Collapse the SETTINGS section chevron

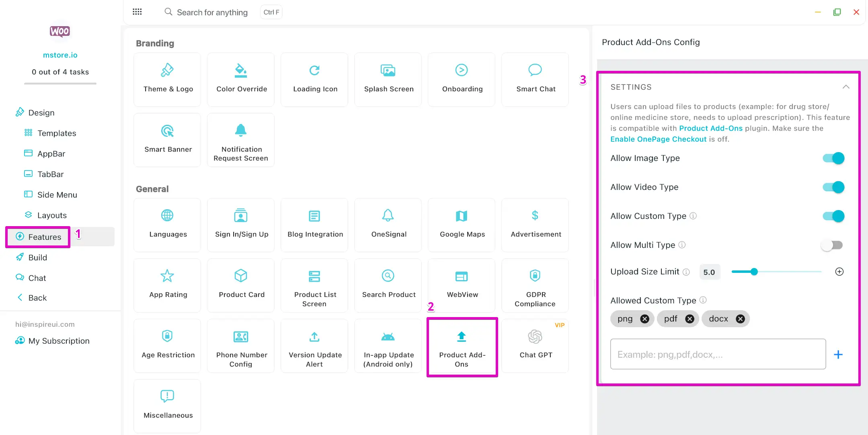[846, 87]
